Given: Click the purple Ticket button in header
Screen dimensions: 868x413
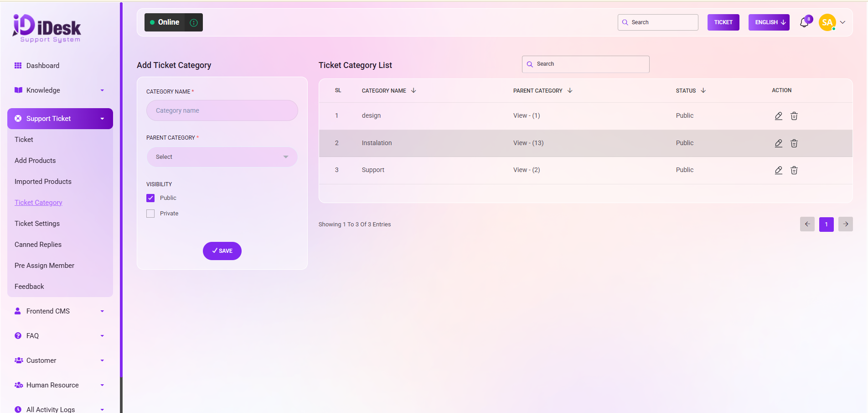Looking at the screenshot, I should [723, 22].
